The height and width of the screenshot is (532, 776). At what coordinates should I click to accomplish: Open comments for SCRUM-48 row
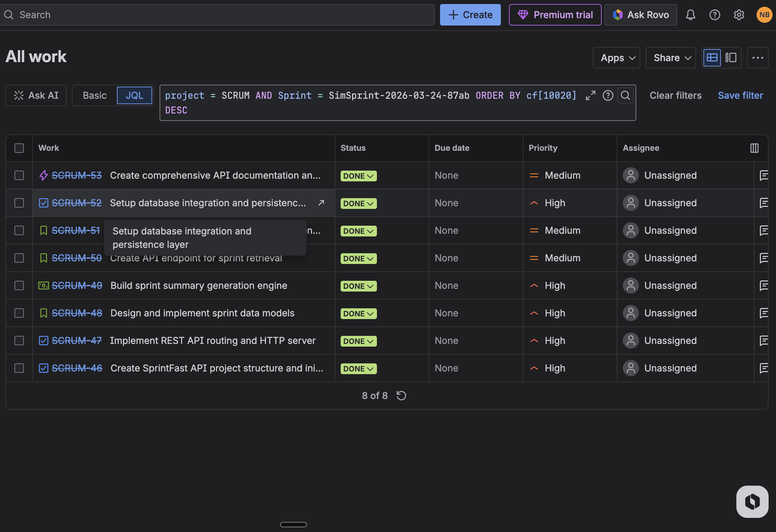[763, 313]
